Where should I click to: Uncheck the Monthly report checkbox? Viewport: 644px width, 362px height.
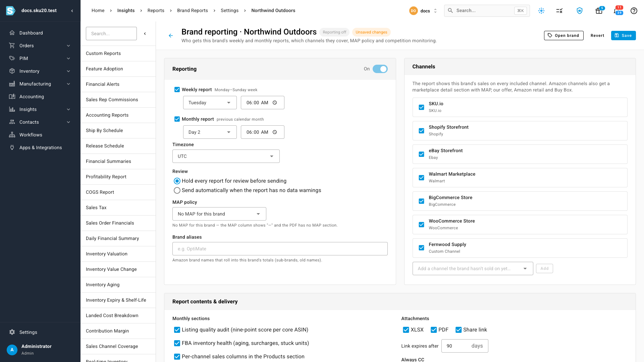[177, 119]
